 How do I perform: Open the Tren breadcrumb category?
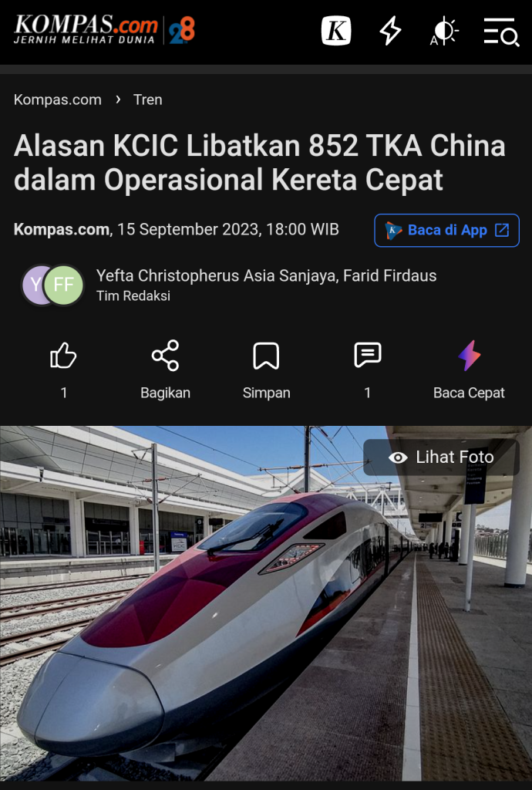[147, 100]
